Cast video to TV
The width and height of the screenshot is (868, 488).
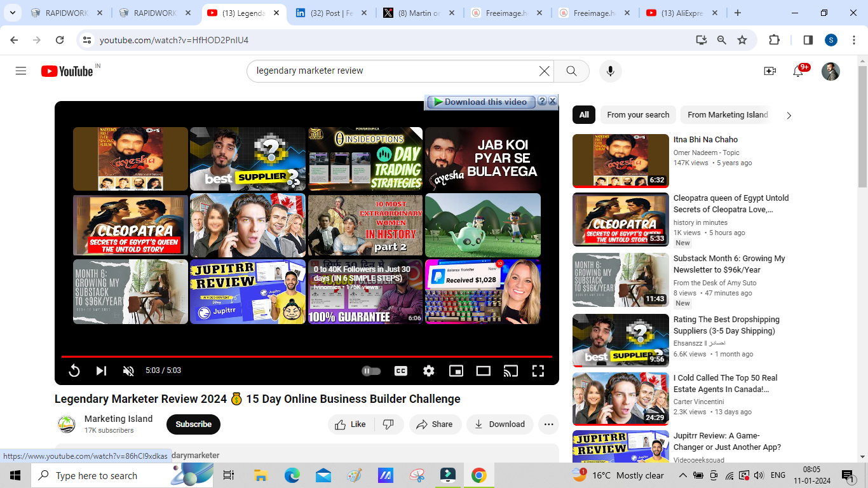(x=510, y=371)
